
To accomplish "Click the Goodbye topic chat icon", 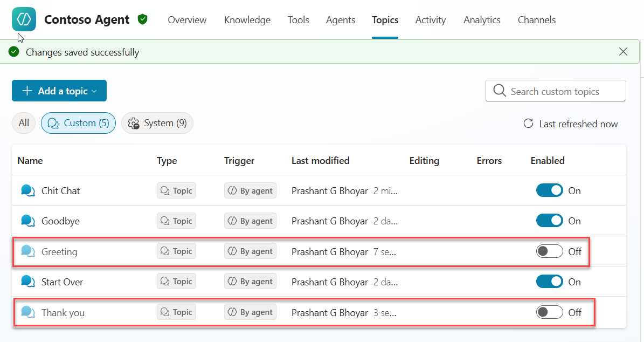I will (x=28, y=221).
